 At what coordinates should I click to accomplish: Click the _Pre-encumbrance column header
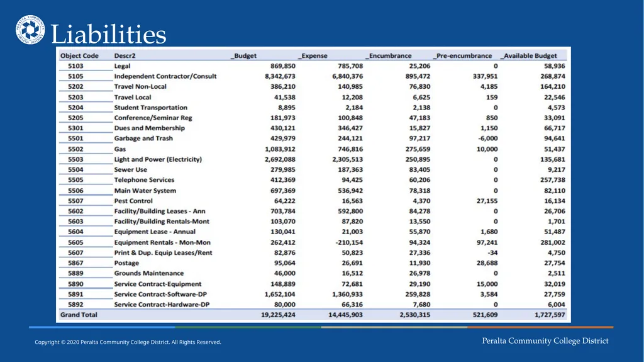point(462,55)
